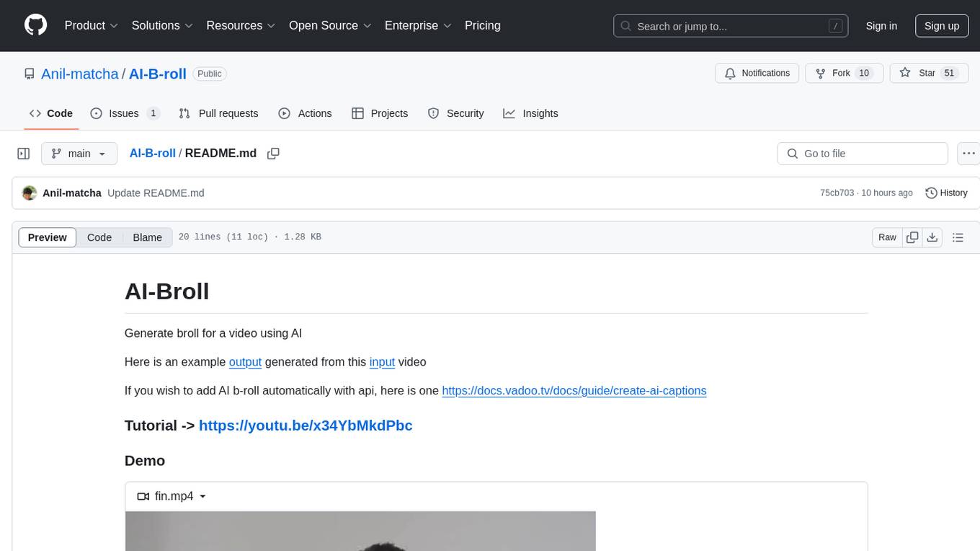Expand the Enterprise menu
Image resolution: width=980 pixels, height=551 pixels.
pyautogui.click(x=418, y=25)
